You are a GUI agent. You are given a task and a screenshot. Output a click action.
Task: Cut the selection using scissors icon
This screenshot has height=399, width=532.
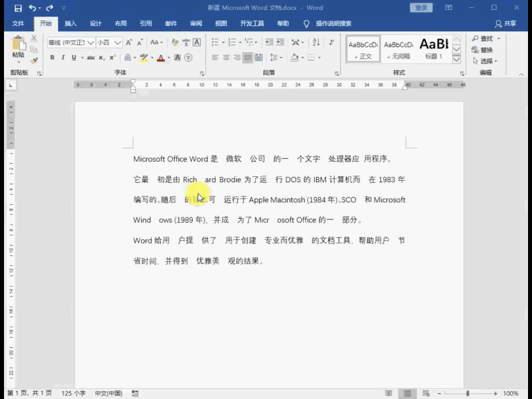coord(34,39)
